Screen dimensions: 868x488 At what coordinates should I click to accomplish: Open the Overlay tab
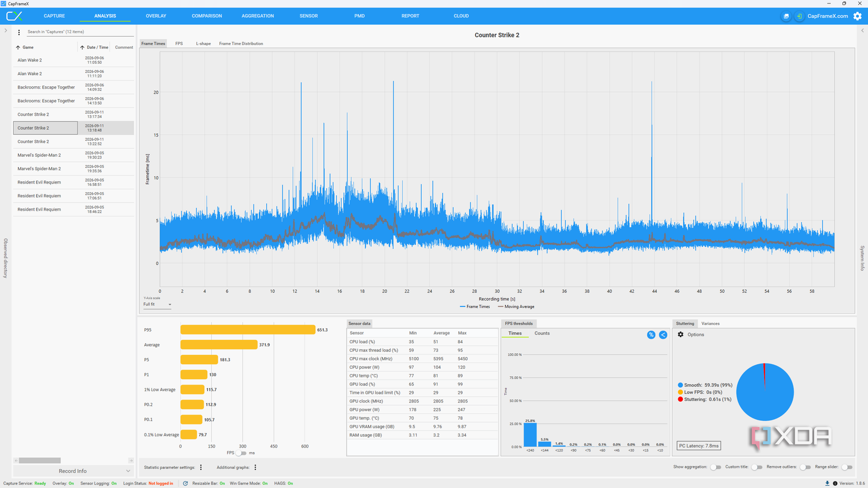click(156, 16)
